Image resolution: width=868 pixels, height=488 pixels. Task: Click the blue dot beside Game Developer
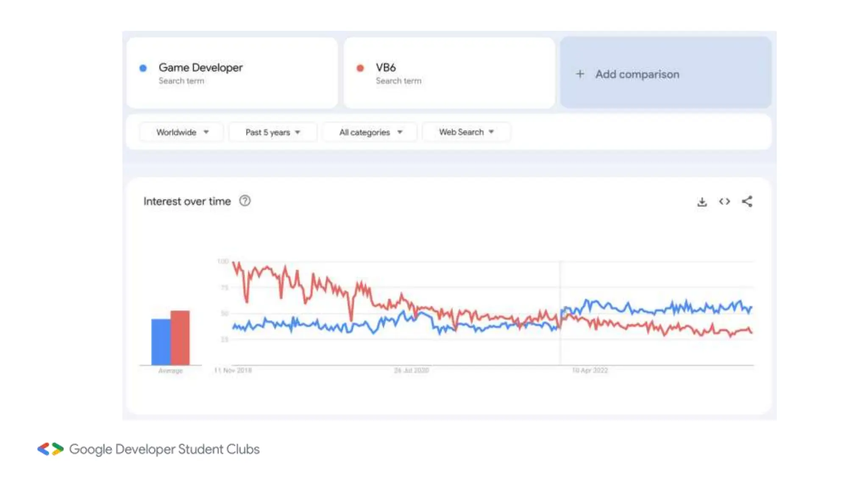click(143, 68)
